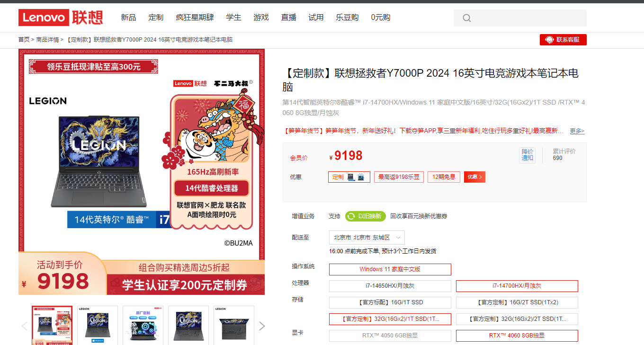The height and width of the screenshot is (345, 644).
Task: Click the next thumbnail arrow
Action: click(x=262, y=326)
